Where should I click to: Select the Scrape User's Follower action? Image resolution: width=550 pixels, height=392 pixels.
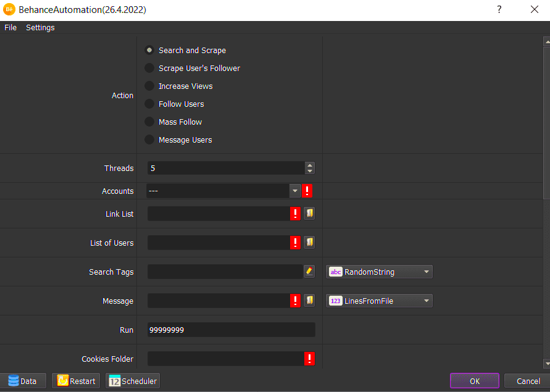point(149,69)
